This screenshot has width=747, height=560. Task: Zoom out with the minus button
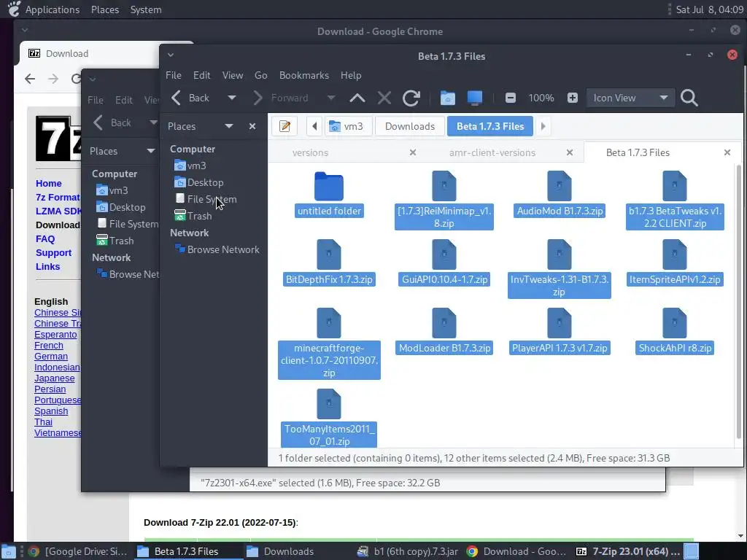pos(510,98)
